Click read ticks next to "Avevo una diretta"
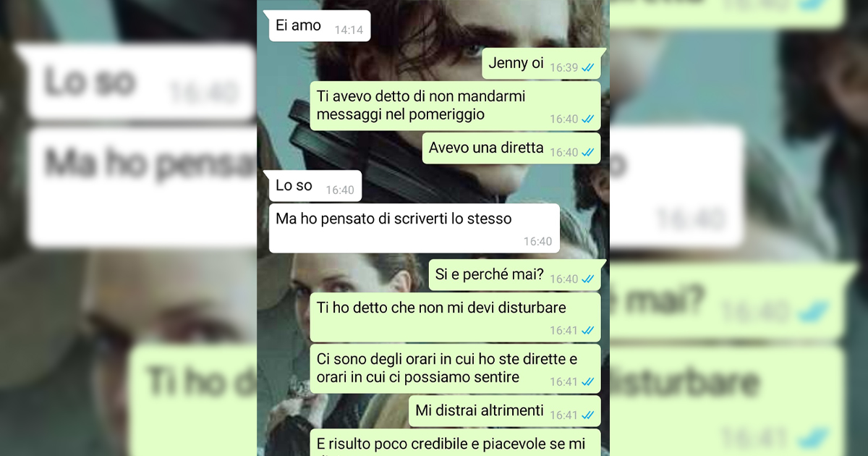 (588, 152)
